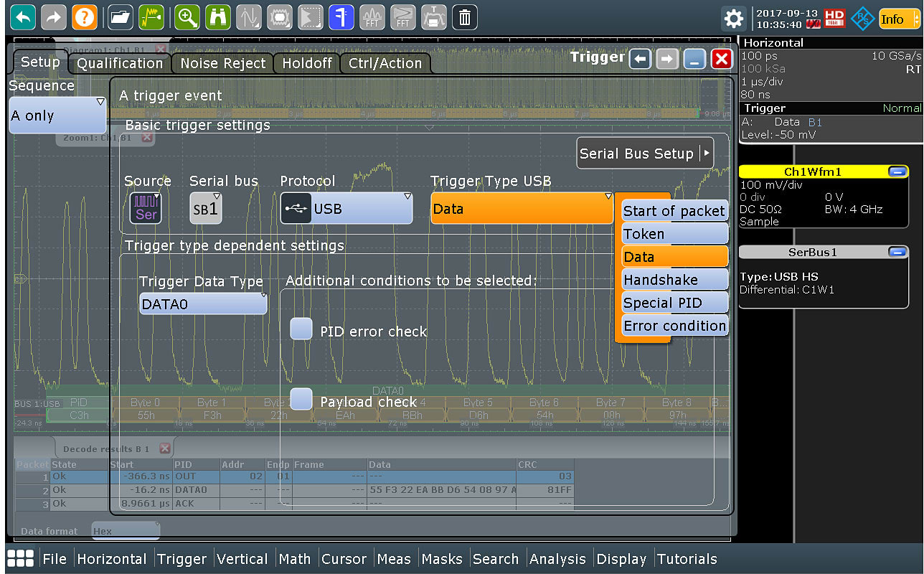Open the Trigger Data Type DATA0 dropdown
924x574 pixels.
pyautogui.click(x=203, y=304)
